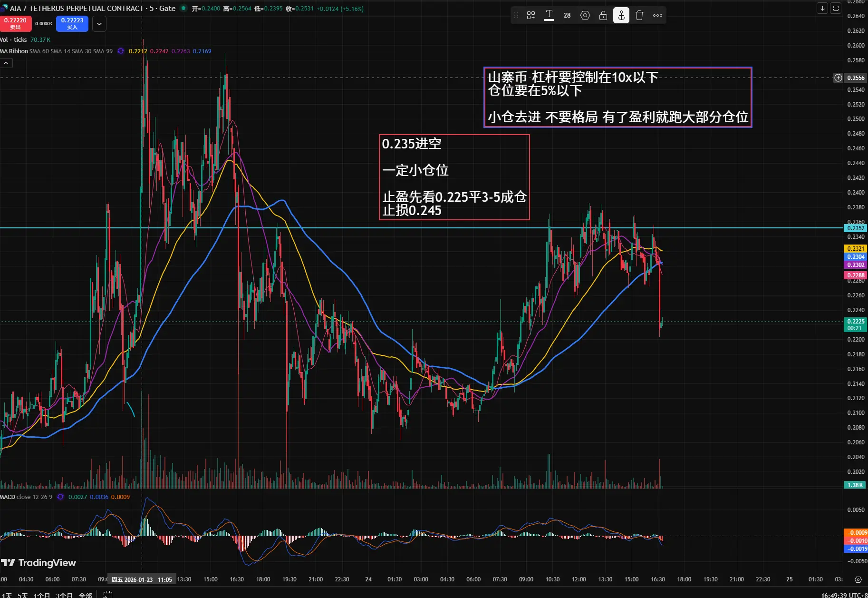Select the MA Ribbon indicator legend
Image resolution: width=868 pixels, height=598 pixels.
point(56,51)
